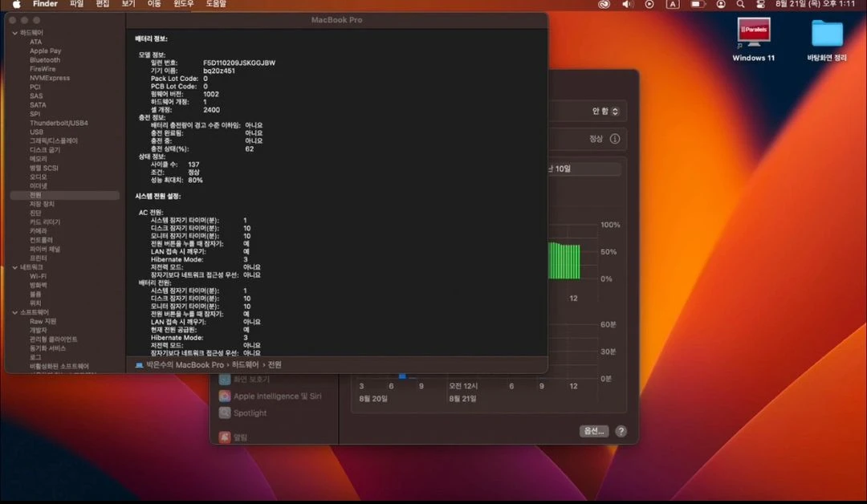
Task: Select 방화벽 under 네트워크
Action: (x=39, y=285)
